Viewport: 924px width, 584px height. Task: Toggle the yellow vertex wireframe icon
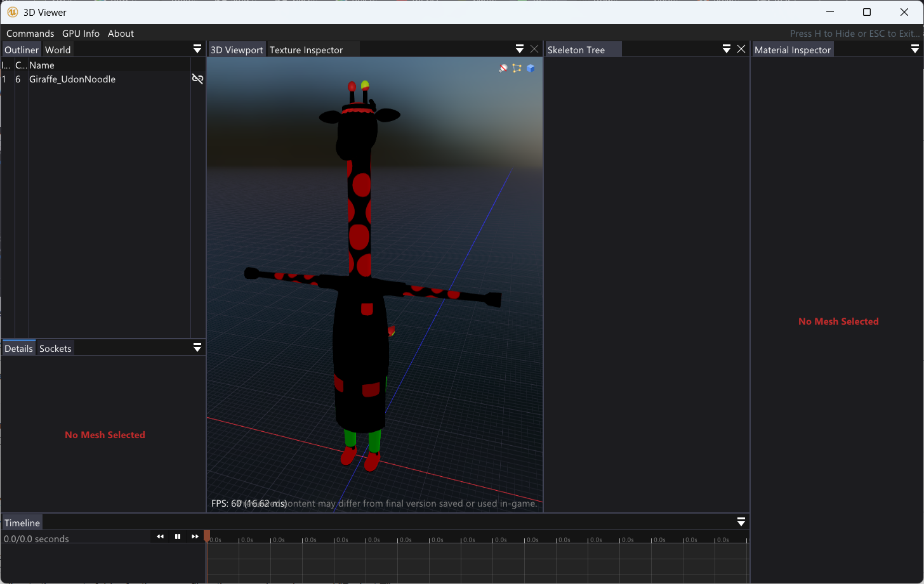click(517, 68)
